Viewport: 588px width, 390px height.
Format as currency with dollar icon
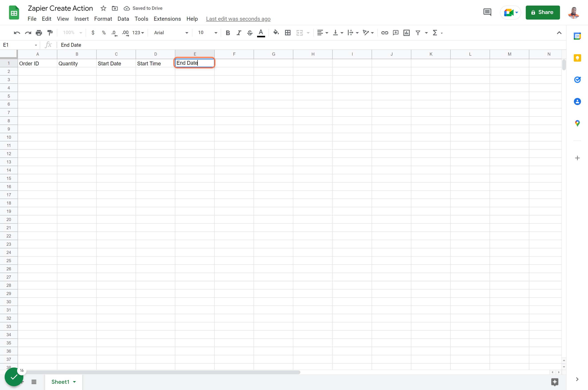(x=93, y=33)
